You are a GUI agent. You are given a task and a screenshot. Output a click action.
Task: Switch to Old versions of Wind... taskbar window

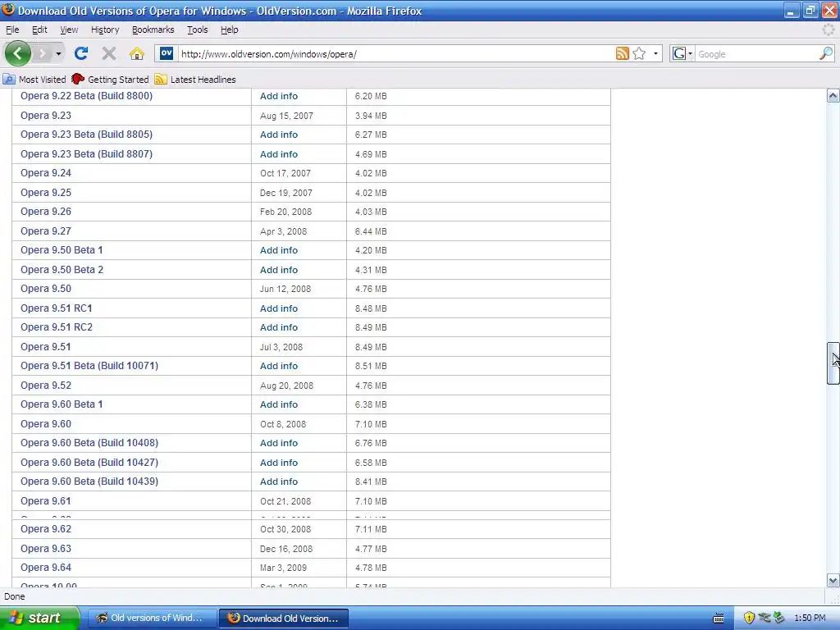[x=152, y=619]
